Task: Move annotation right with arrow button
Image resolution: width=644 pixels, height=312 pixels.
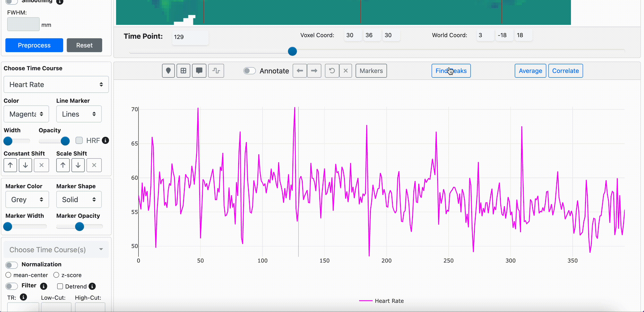Action: [314, 71]
